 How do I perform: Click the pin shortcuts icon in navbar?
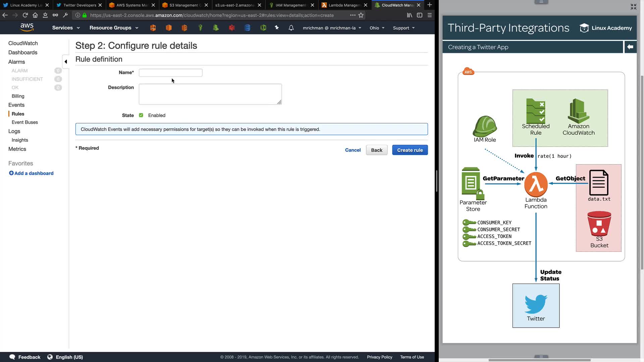pos(277,28)
